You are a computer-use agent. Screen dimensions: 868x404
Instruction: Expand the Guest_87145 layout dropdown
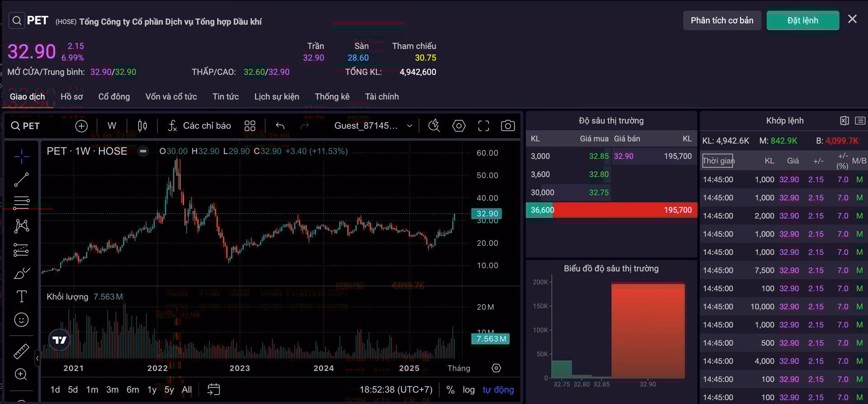coord(410,126)
